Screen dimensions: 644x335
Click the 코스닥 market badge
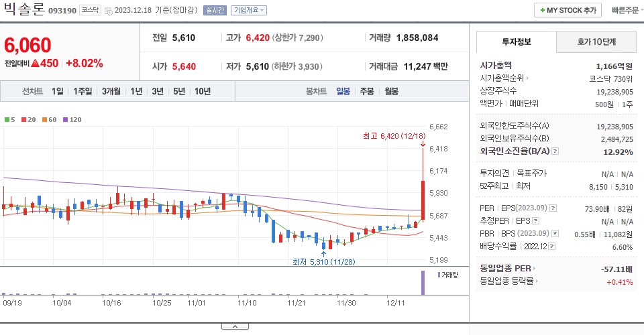pyautogui.click(x=91, y=10)
